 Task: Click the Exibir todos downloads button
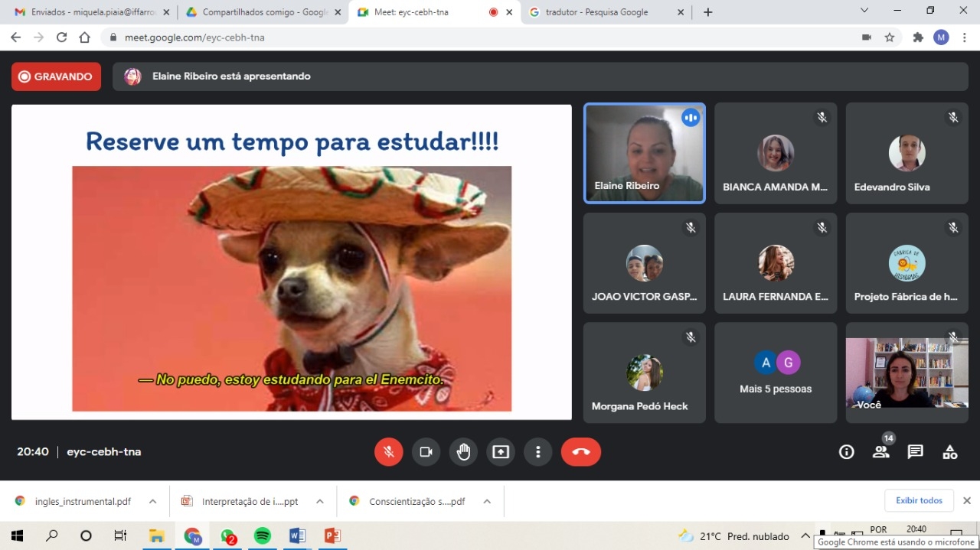click(x=919, y=501)
